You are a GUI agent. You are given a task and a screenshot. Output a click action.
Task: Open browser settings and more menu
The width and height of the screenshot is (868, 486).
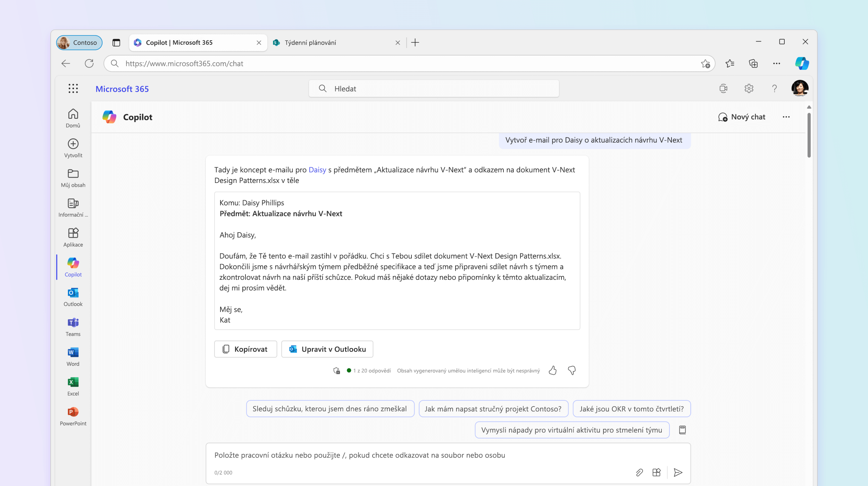776,64
